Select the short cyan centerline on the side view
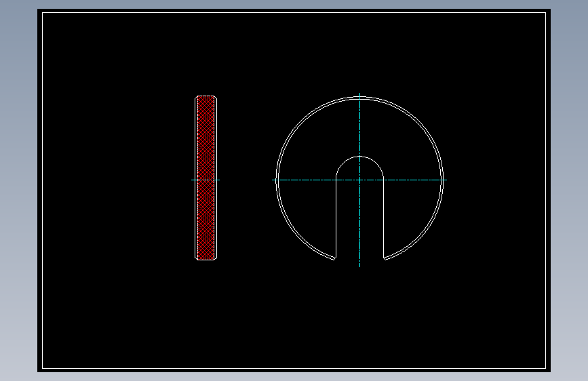The width and height of the screenshot is (588, 381). (205, 180)
